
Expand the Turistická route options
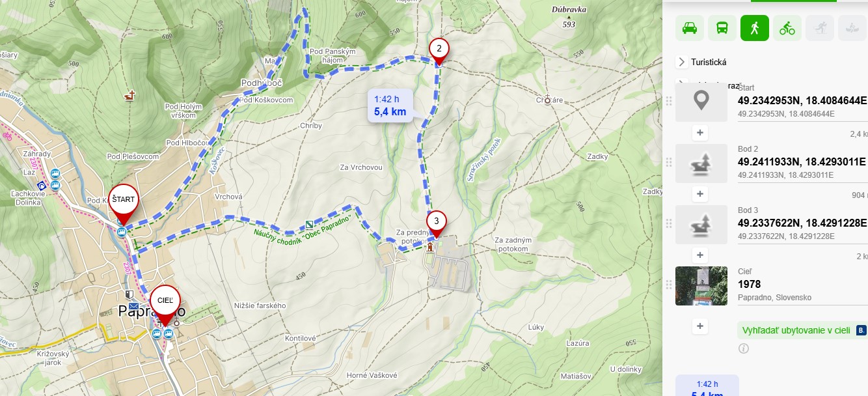pos(682,62)
